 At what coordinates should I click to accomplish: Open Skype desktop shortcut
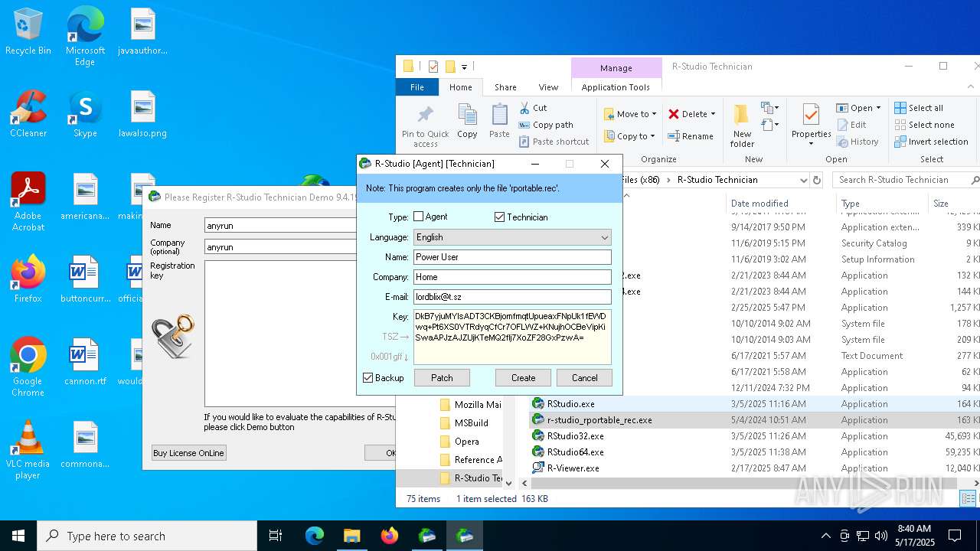coord(85,115)
